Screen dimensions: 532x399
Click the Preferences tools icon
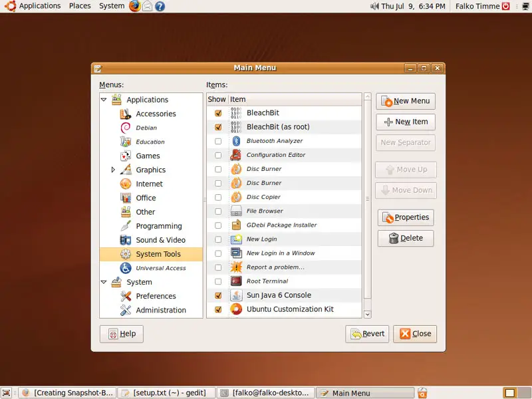(126, 296)
